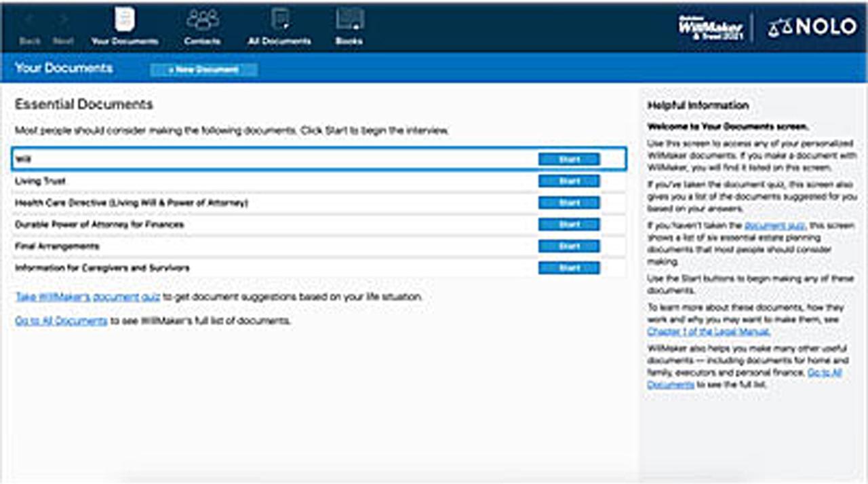868x484 pixels.
Task: Open Your Documents toolbar icon
Action: coord(125,19)
